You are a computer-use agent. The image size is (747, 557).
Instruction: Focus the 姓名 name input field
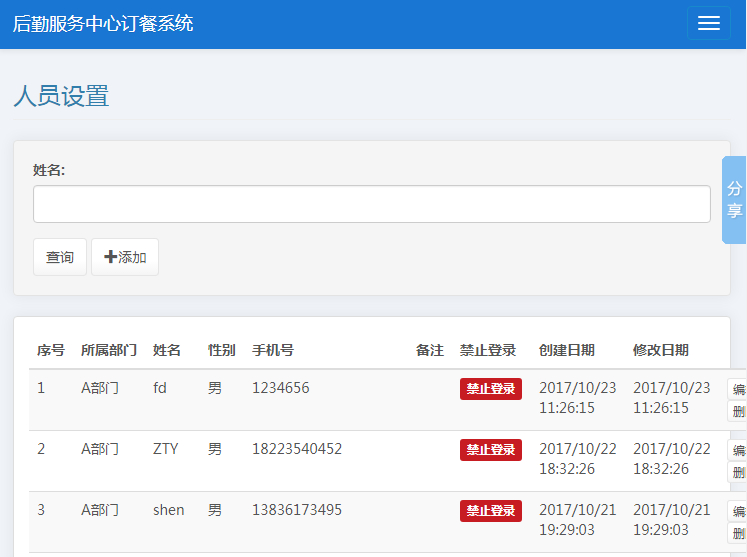click(x=371, y=204)
